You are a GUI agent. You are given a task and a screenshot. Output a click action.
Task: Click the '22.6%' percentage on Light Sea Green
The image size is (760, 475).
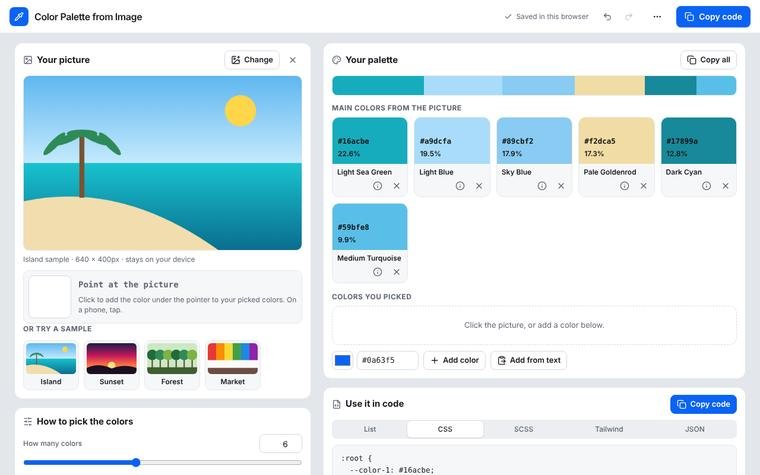(x=349, y=154)
